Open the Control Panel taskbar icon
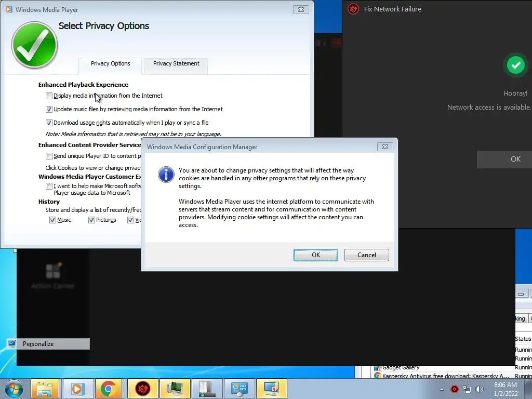The width and height of the screenshot is (532, 399). click(239, 389)
